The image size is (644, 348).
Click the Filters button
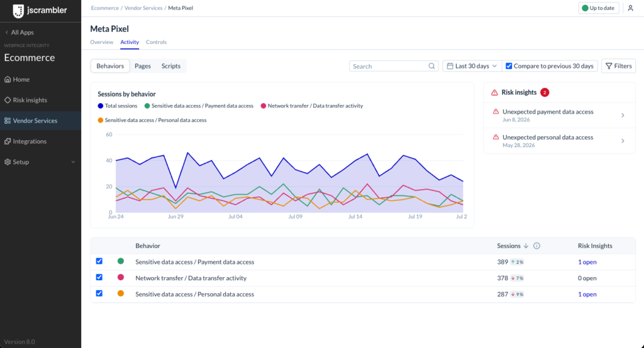[619, 66]
